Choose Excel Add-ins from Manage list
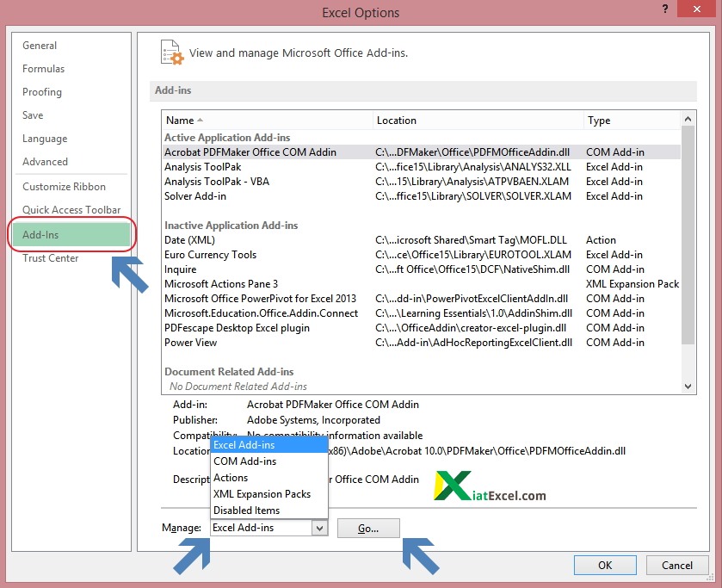Viewport: 722px width, 588px height. tap(268, 445)
